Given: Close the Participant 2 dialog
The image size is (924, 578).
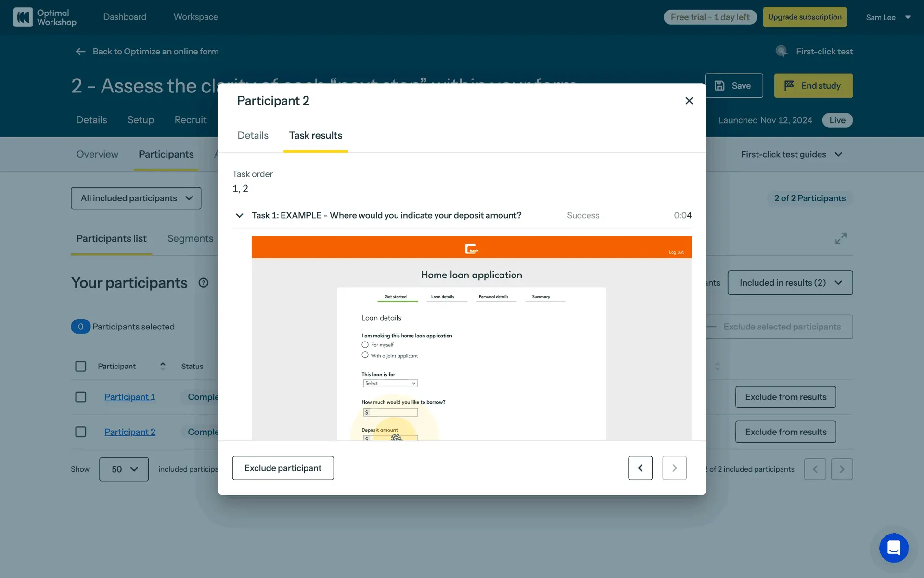Looking at the screenshot, I should (689, 101).
